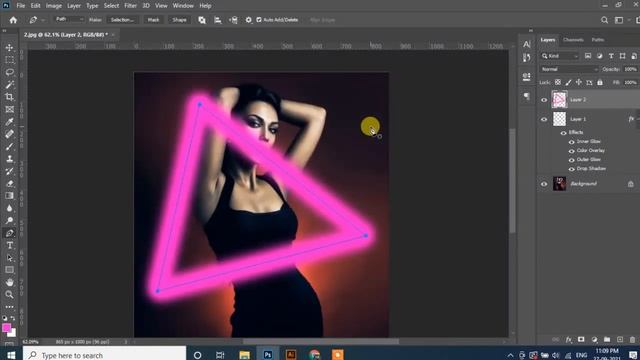Viewport: 640px width, 360px height.
Task: Toggle Outer Glow effect visibility
Action: tap(571, 160)
